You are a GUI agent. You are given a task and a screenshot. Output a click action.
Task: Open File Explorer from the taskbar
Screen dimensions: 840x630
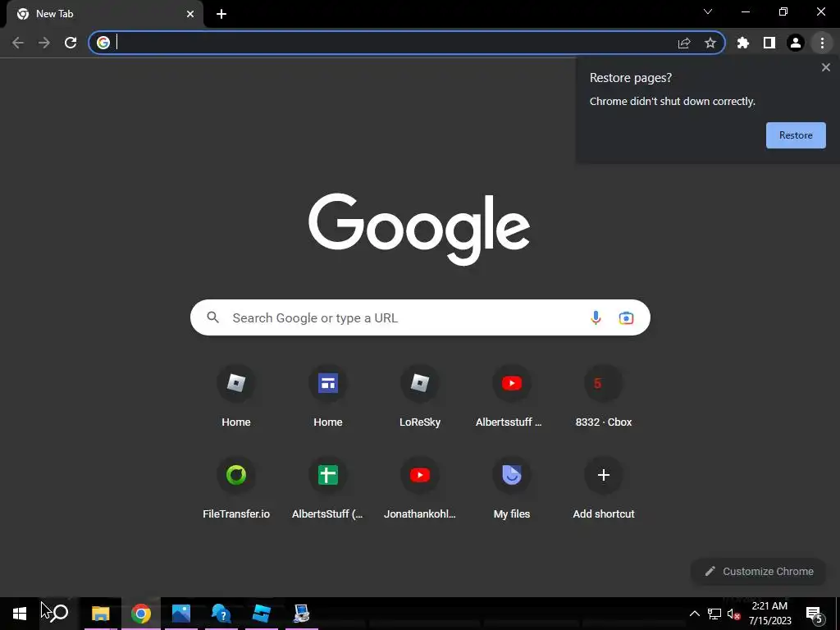point(101,614)
